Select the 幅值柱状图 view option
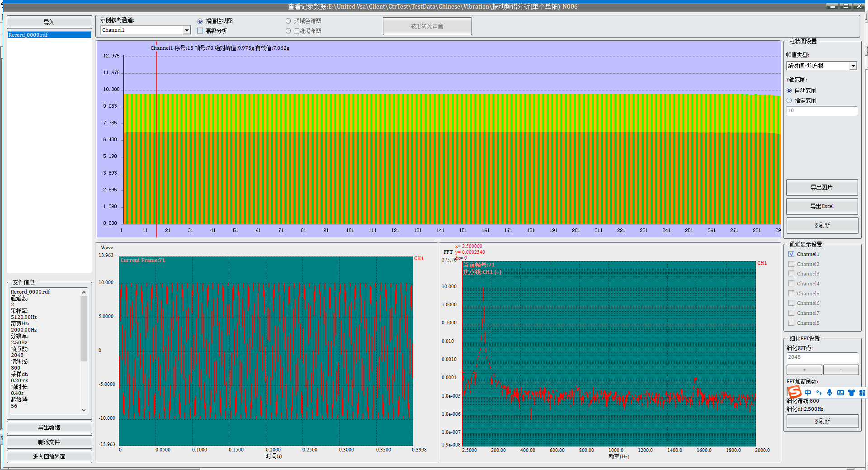Image resolution: width=868 pixels, height=470 pixels. tap(200, 21)
